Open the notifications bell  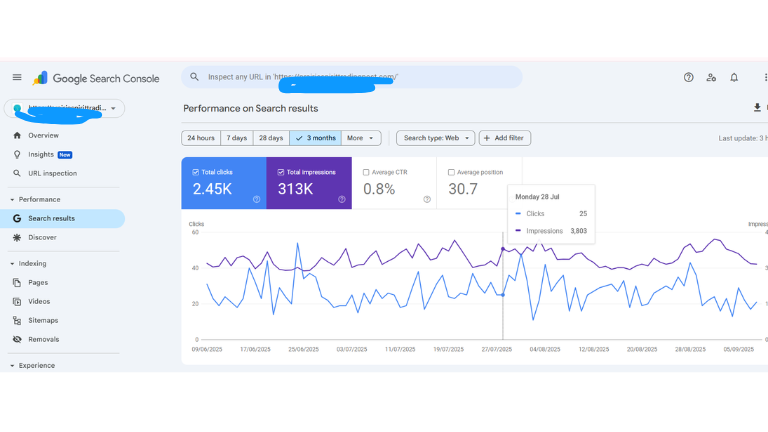pos(734,77)
